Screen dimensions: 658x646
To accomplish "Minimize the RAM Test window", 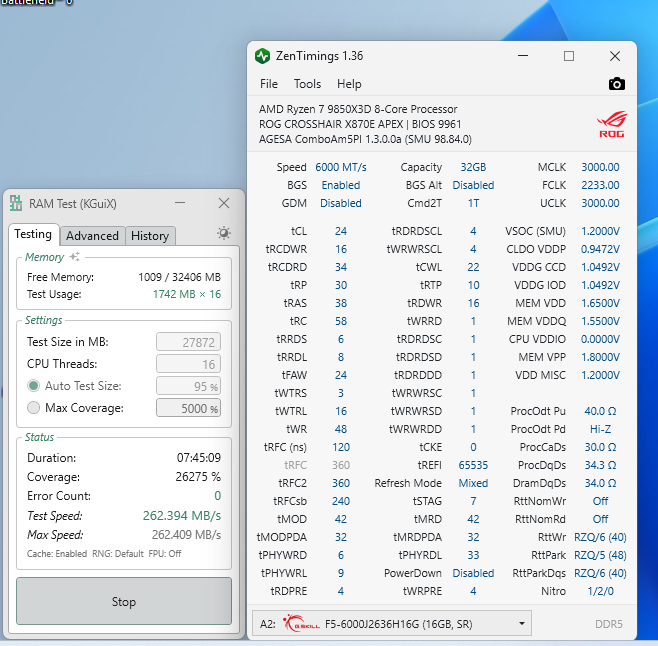I will [x=180, y=203].
